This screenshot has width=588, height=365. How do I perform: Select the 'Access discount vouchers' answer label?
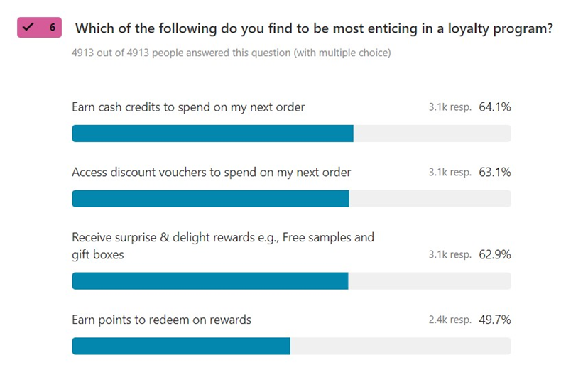[x=212, y=173]
